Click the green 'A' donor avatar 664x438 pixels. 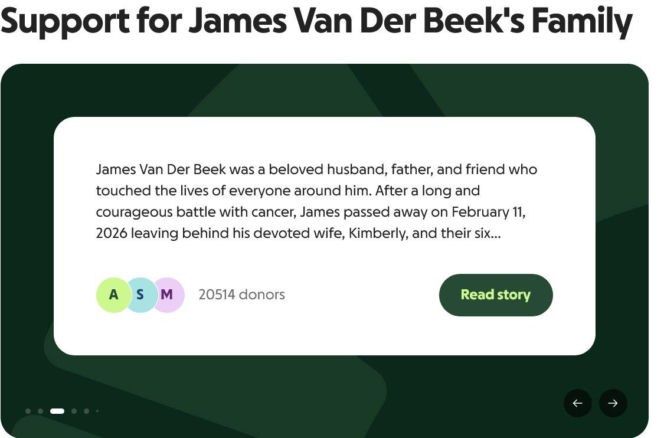pos(113,295)
